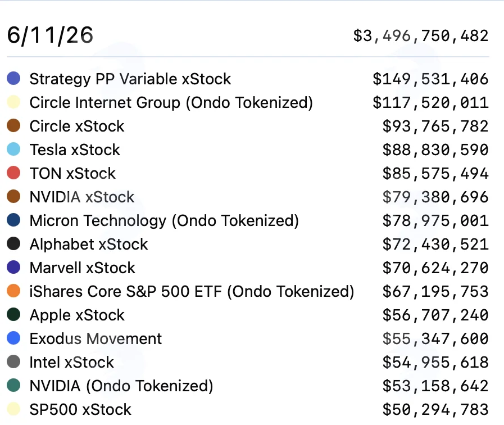Click the red TON xStock dot

coord(13,173)
